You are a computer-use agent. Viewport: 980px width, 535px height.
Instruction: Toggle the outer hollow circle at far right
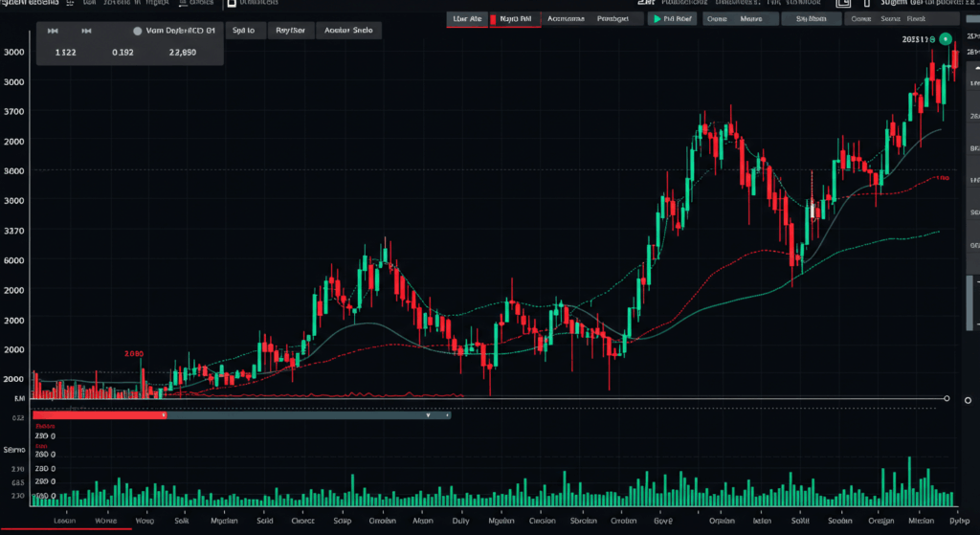[x=969, y=400]
